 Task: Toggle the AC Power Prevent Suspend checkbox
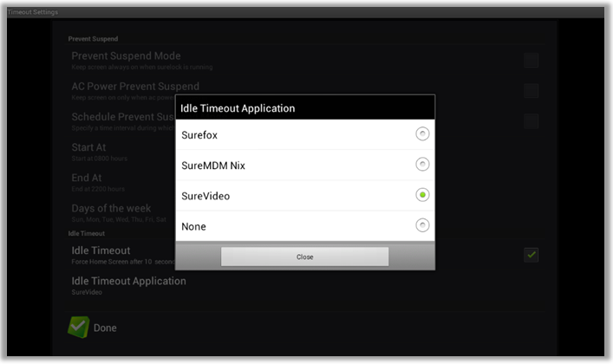(531, 91)
